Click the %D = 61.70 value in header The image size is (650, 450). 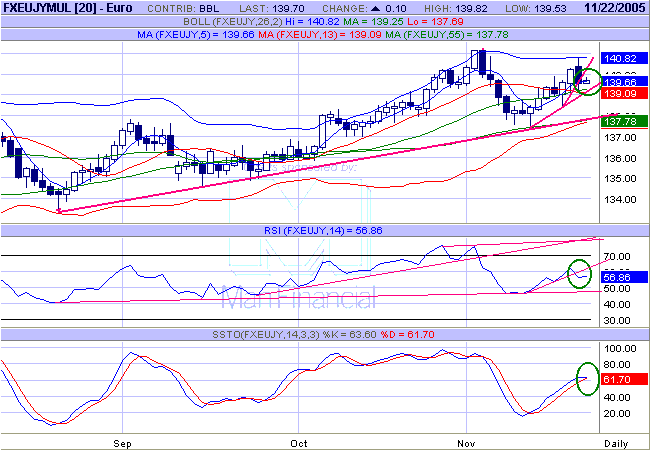point(407,334)
